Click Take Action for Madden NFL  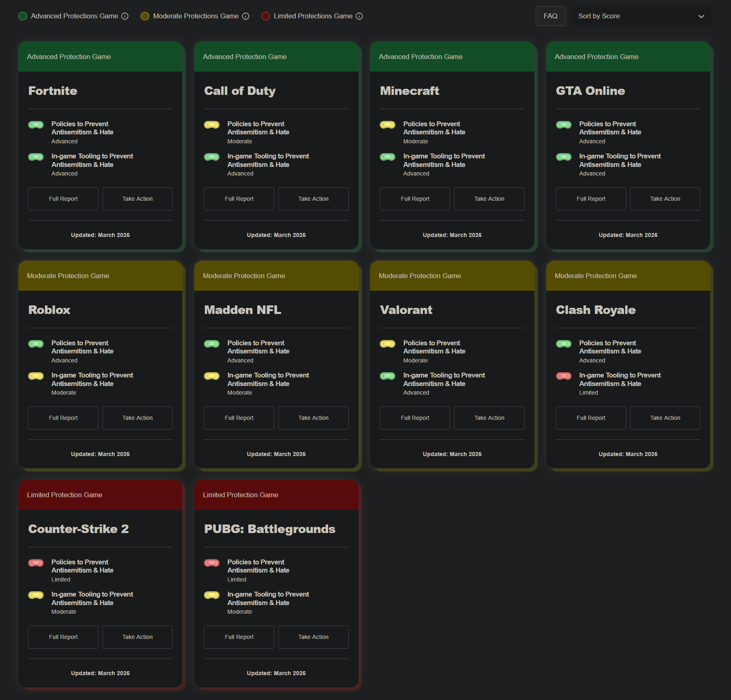coord(313,418)
